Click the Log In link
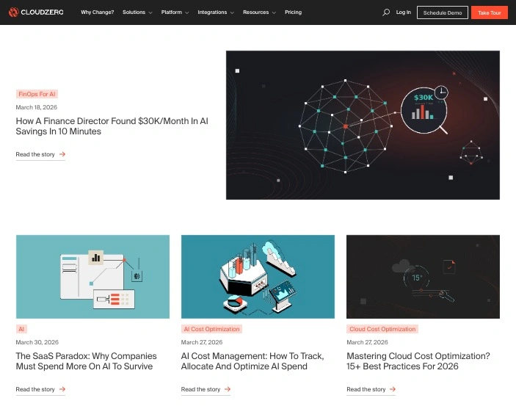 [x=404, y=12]
